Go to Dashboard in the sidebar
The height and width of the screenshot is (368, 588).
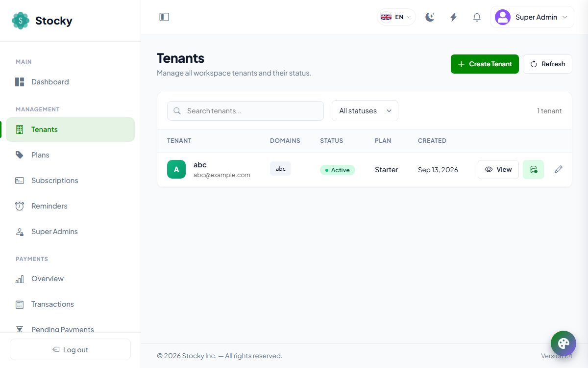tap(71, 82)
